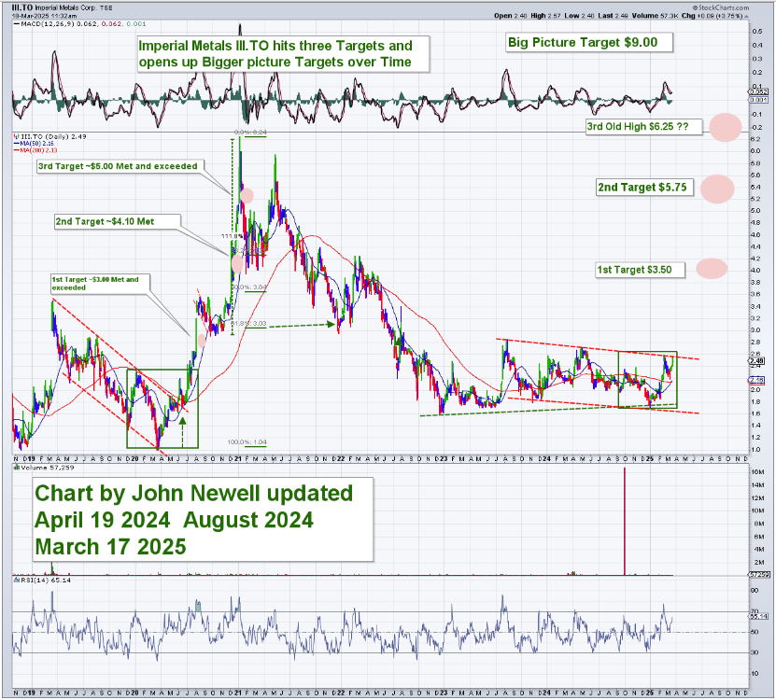Click the pink marker beside '3rd Old High $6.25'

(x=726, y=127)
